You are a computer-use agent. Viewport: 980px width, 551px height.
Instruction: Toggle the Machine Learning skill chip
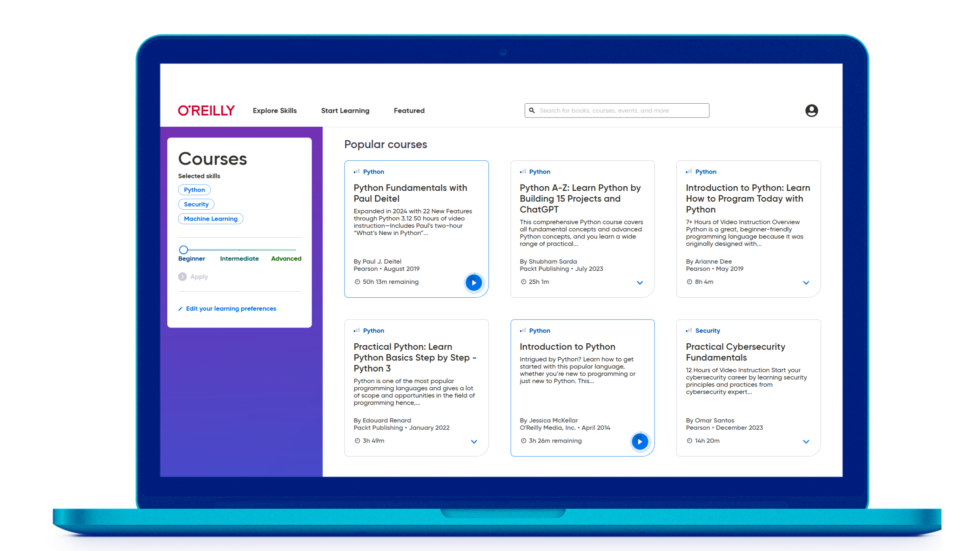pos(211,219)
